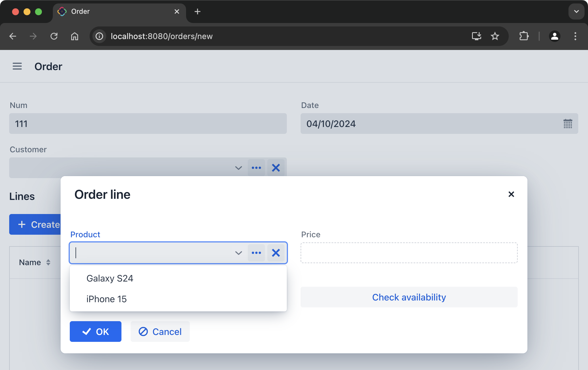This screenshot has width=588, height=370.
Task: Click the Num input field showing 111
Action: [x=148, y=123]
